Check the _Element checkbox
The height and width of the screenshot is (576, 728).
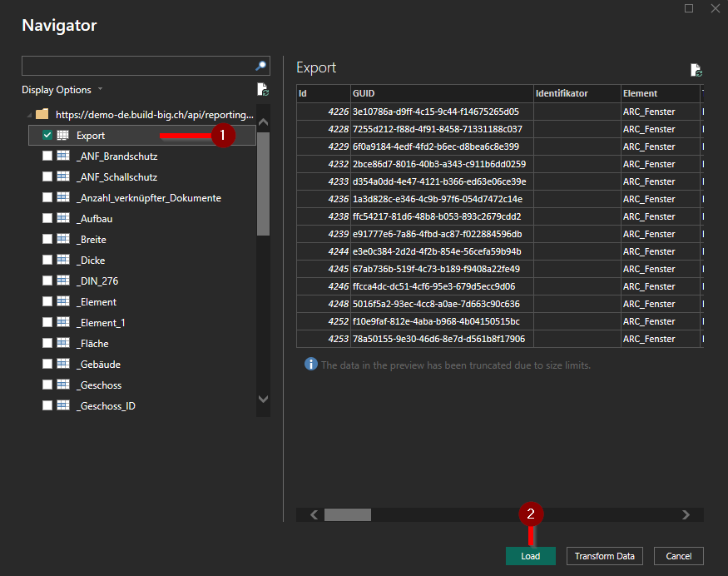(x=47, y=301)
